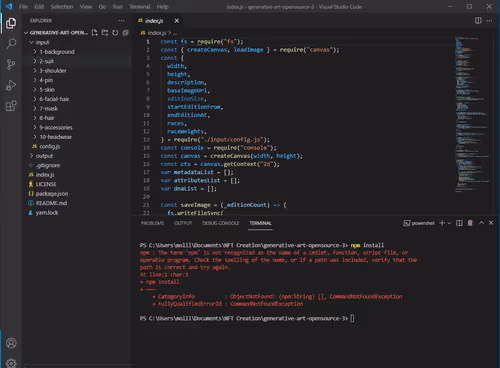Open config.js in the file tree

[x=49, y=146]
